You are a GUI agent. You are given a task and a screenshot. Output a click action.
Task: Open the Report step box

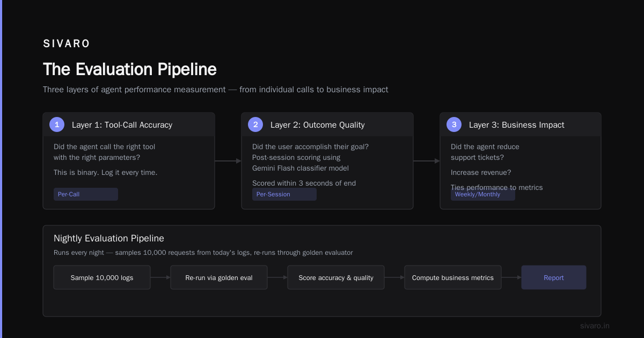tap(554, 277)
